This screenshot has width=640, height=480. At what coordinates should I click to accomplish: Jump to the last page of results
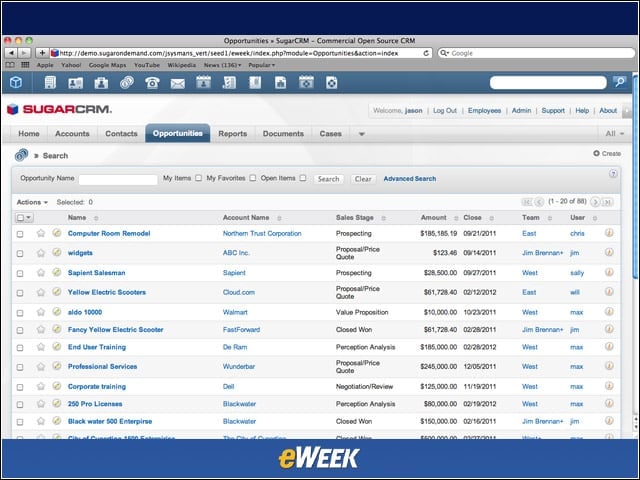[x=607, y=202]
